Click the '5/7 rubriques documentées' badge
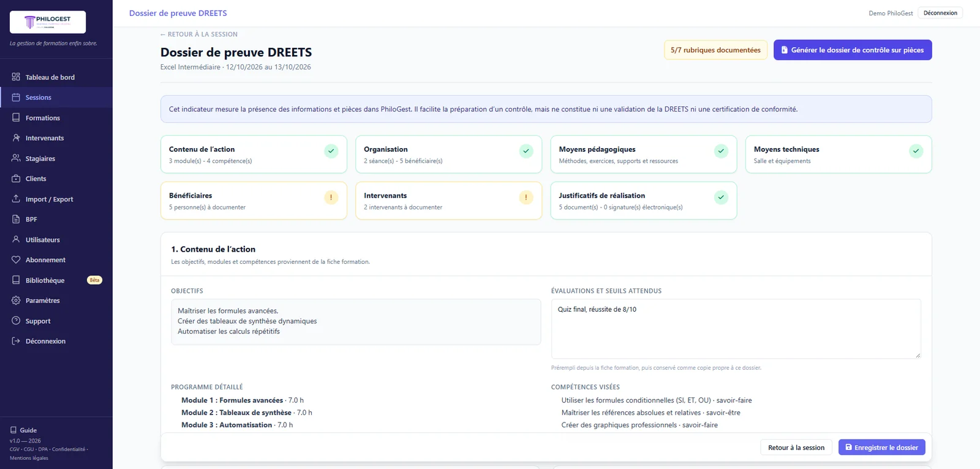This screenshot has height=469, width=980. tap(715, 50)
